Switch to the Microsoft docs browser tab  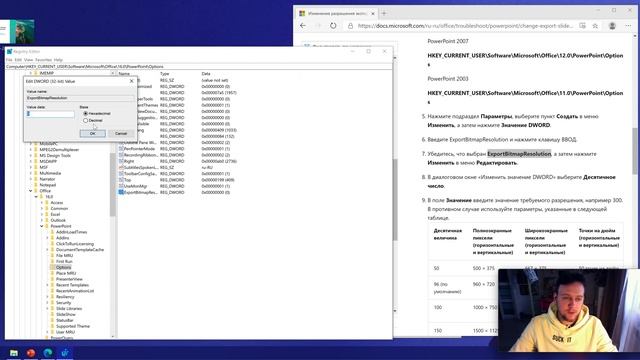click(337, 13)
